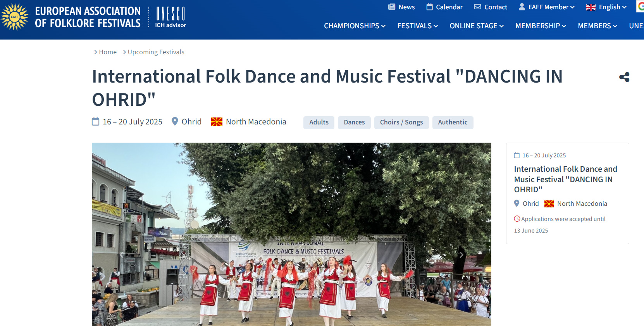Image resolution: width=644 pixels, height=326 pixels.
Task: Click the European Association of Folklore Festivals title
Action: (x=88, y=17)
